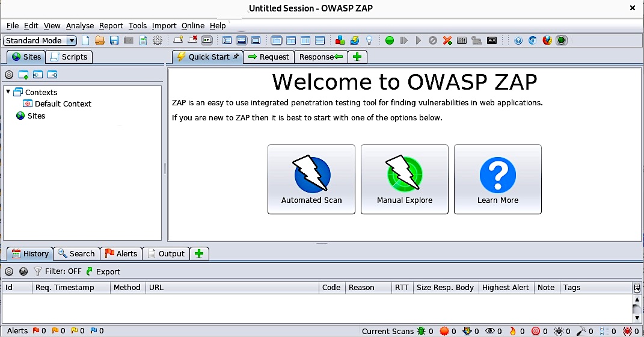Click the lightbulb icon in toolbar
Image resolution: width=644 pixels, height=337 pixels.
click(369, 40)
